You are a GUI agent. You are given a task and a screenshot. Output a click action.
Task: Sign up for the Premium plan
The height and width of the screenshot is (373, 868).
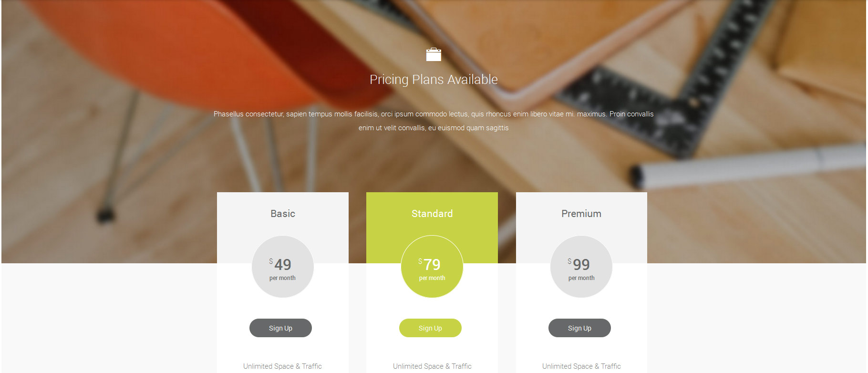[579, 328]
